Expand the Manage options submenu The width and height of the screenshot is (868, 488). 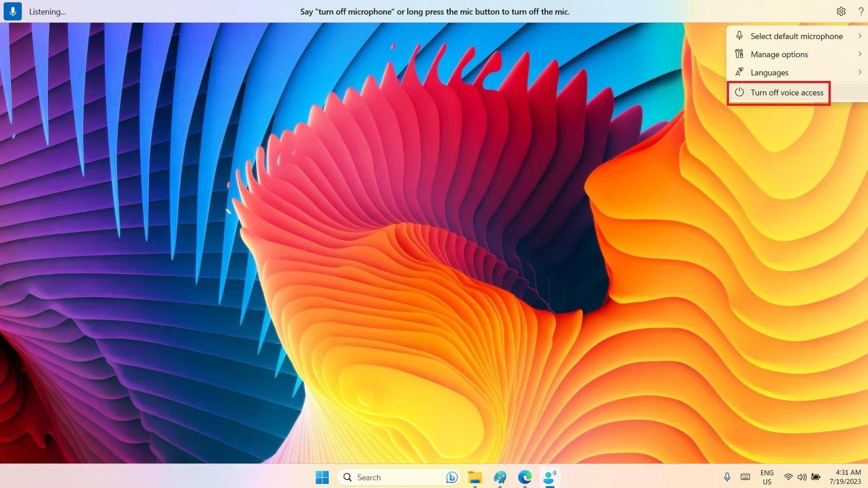click(860, 54)
